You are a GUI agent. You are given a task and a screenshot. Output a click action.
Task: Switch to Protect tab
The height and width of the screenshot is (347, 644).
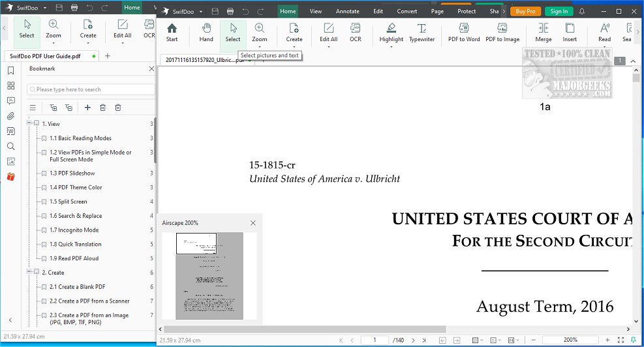click(x=467, y=11)
